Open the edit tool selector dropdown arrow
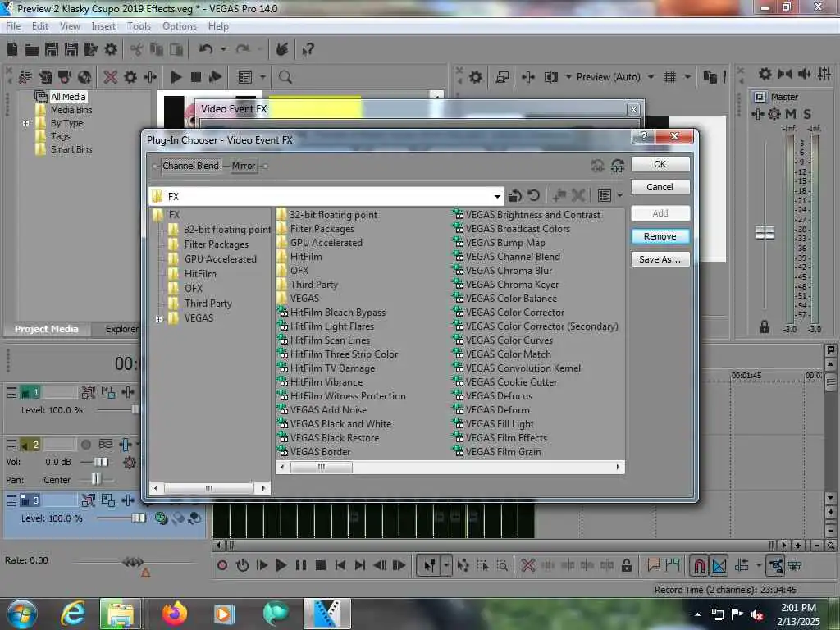The width and height of the screenshot is (840, 630). (446, 565)
